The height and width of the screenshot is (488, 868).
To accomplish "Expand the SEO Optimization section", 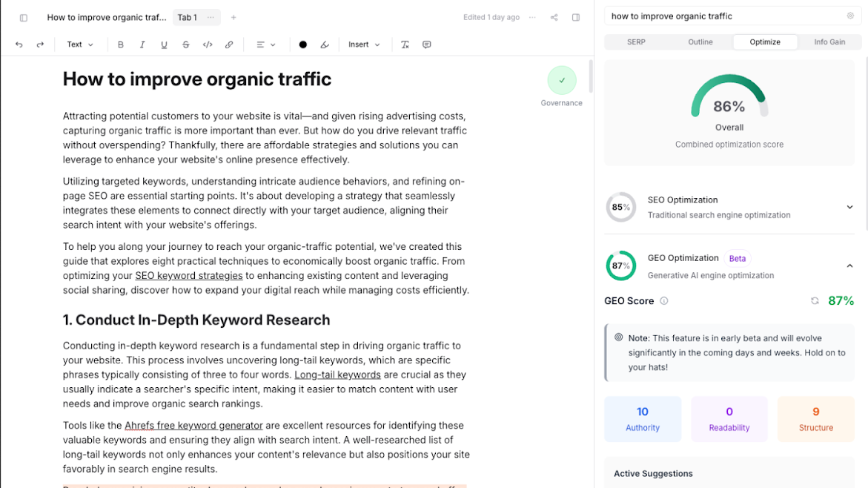I will click(849, 207).
